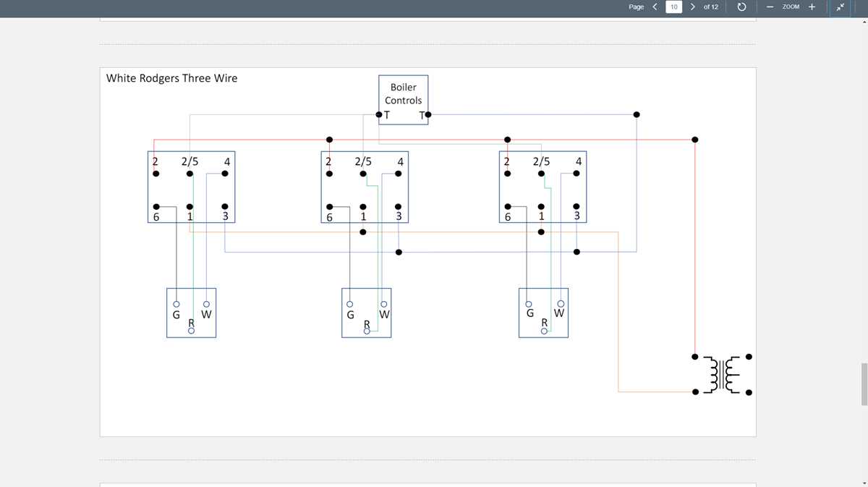The height and width of the screenshot is (487, 868).
Task: Click the 'Boiler Controls' box label
Action: pyautogui.click(x=403, y=94)
